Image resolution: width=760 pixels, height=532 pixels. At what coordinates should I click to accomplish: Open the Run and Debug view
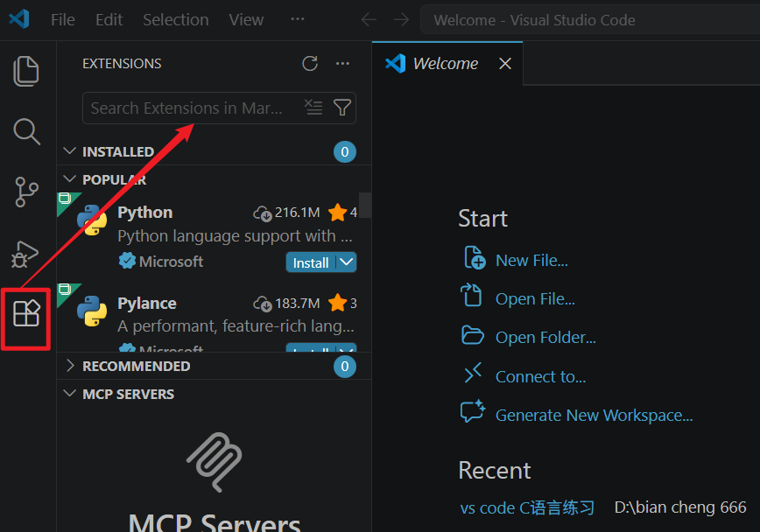[25, 254]
